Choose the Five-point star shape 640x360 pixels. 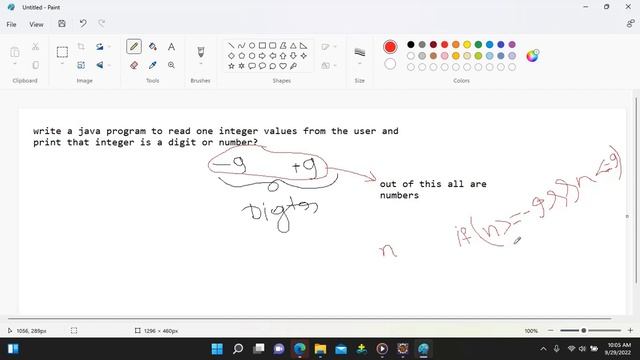pyautogui.click(x=231, y=66)
